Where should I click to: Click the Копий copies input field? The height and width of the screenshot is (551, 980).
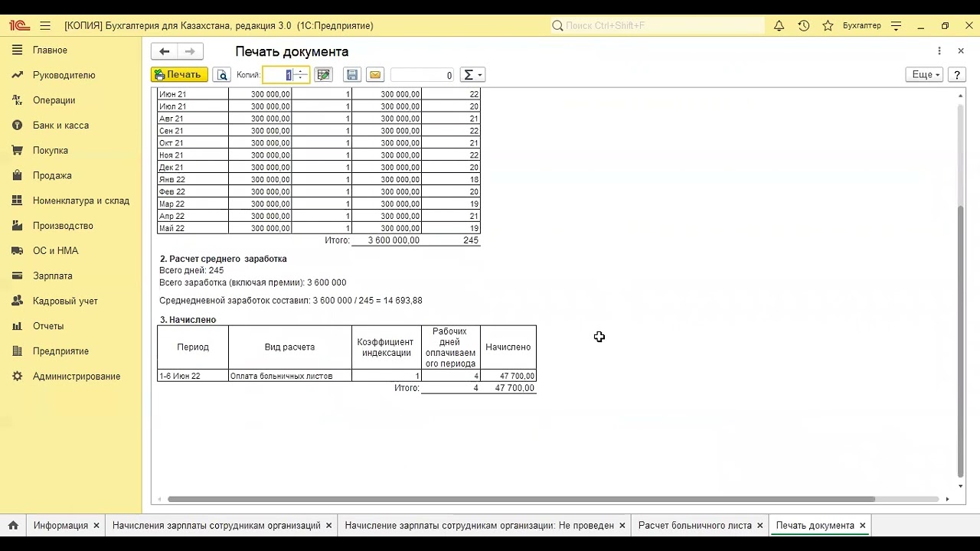(278, 75)
